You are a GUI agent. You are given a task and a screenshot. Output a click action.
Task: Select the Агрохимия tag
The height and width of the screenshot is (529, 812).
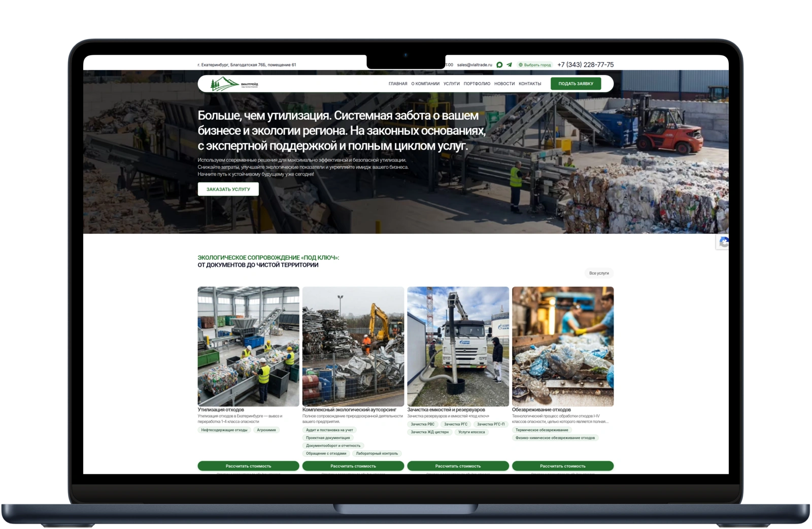point(266,430)
